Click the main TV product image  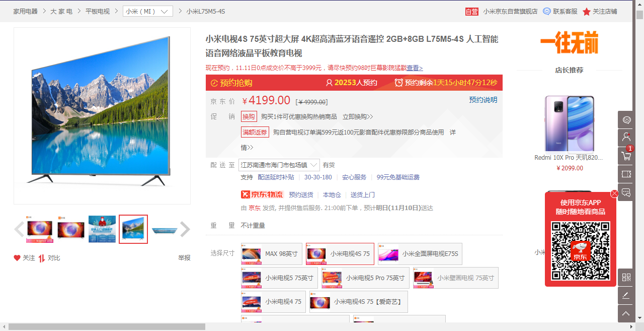pos(102,116)
